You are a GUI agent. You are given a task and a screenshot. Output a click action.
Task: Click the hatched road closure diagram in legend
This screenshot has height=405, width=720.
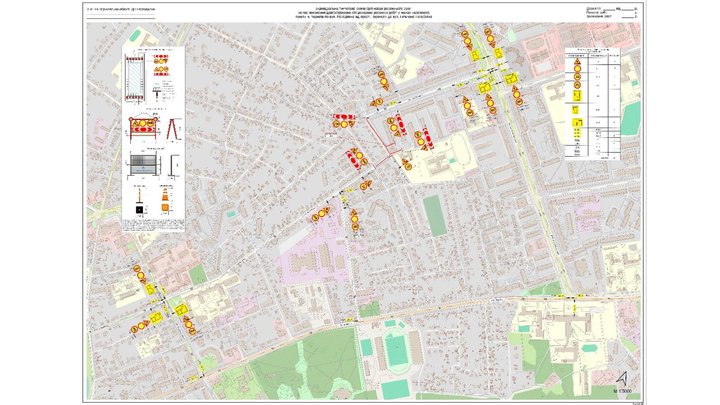[136, 78]
